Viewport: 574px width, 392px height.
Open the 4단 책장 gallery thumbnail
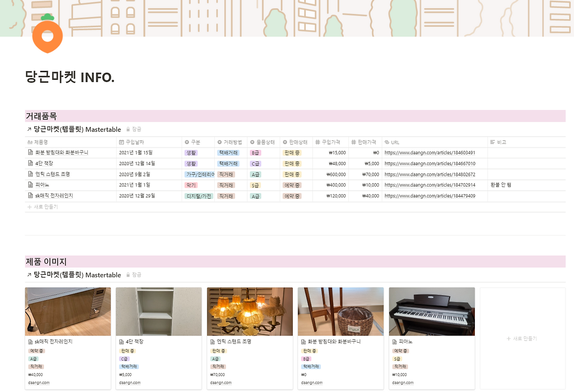pos(159,312)
